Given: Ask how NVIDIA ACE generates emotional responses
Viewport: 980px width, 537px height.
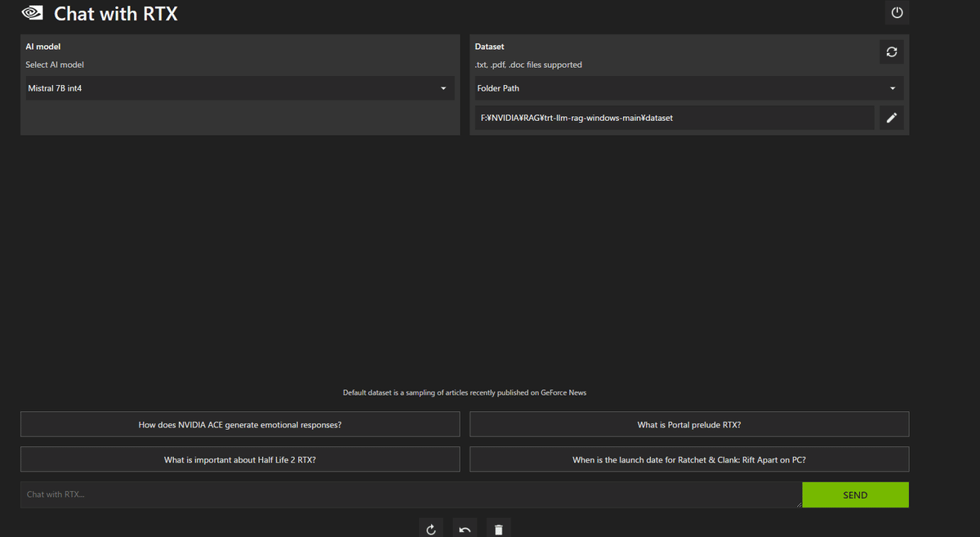Looking at the screenshot, I should (x=240, y=424).
